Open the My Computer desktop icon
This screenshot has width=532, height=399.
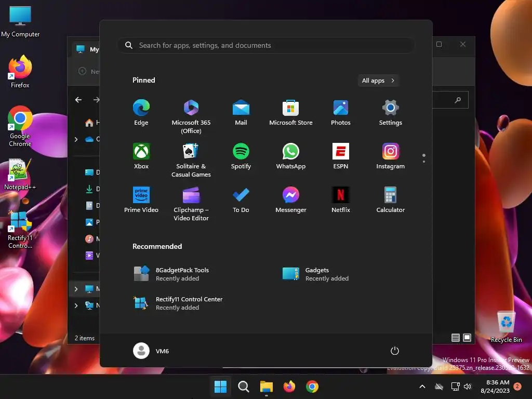pos(20,21)
